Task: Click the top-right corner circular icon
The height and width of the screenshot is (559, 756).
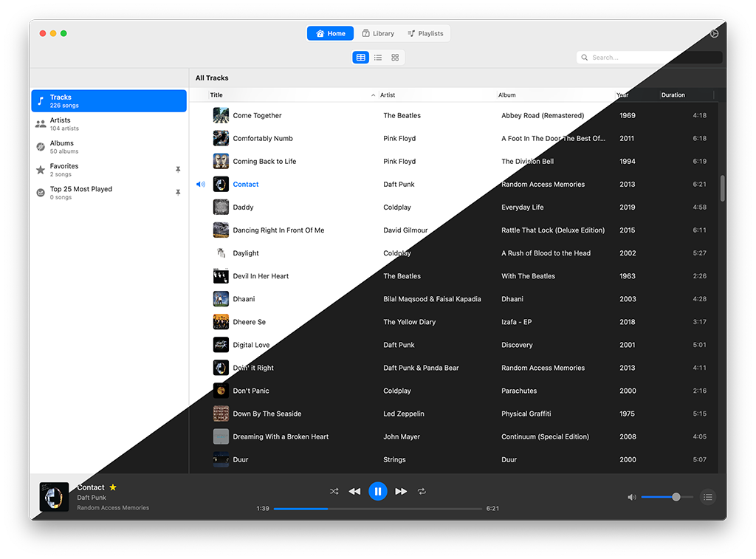Action: click(714, 33)
